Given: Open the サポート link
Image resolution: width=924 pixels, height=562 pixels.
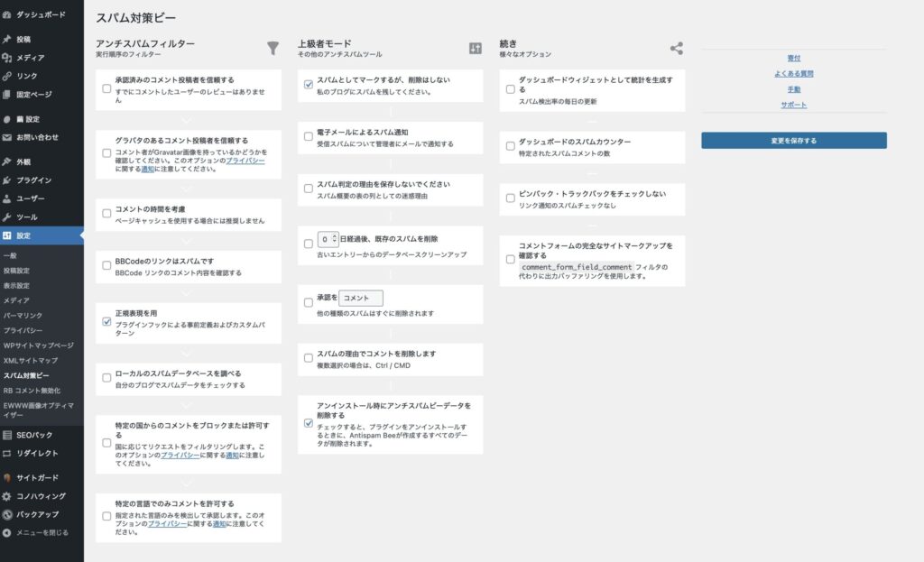Looking at the screenshot, I should (793, 105).
